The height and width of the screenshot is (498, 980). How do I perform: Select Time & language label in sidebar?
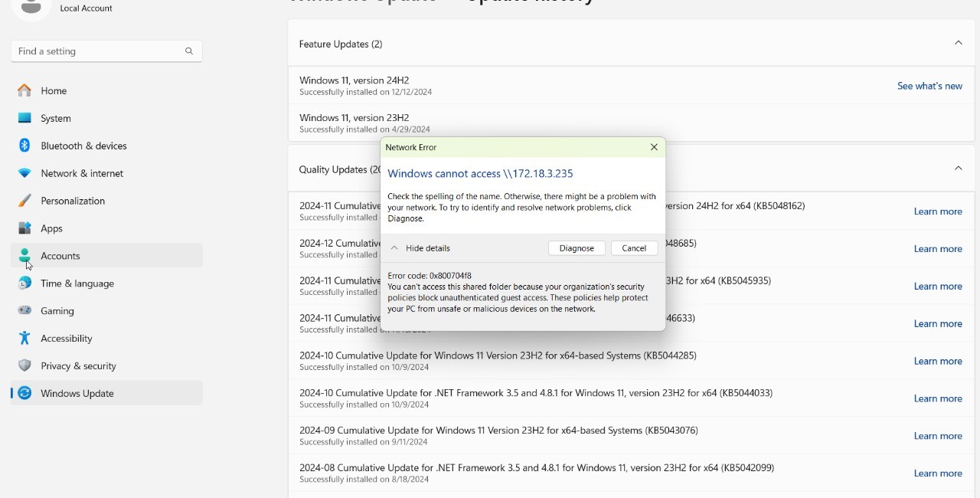(77, 283)
